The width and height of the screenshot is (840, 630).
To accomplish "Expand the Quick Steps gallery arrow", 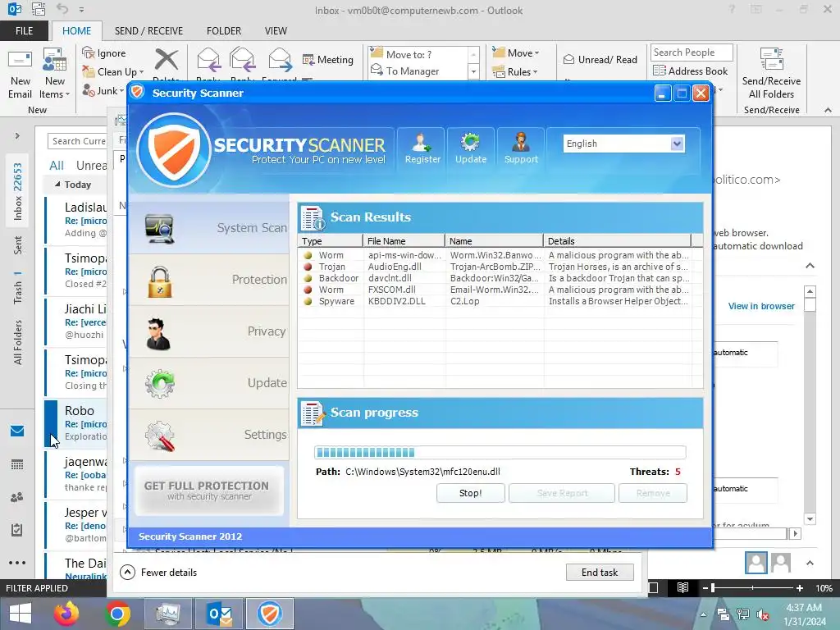I will 473,71.
